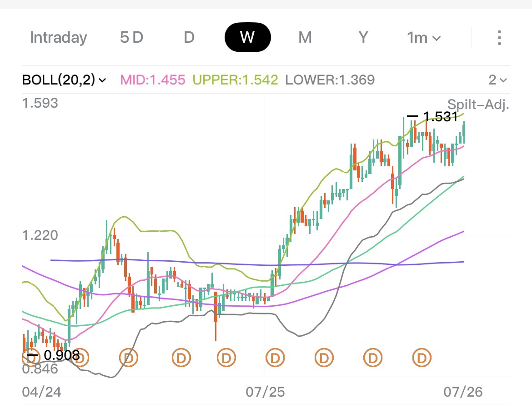Select the daily D timeframe tab
The height and width of the screenshot is (408, 532).
(189, 37)
